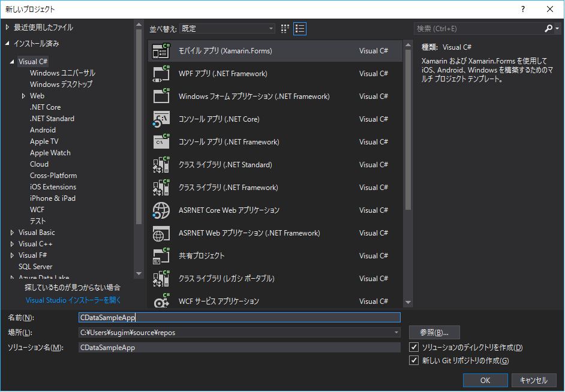565x392 pixels.
Task: Select .NET Standard category
Action: click(52, 119)
